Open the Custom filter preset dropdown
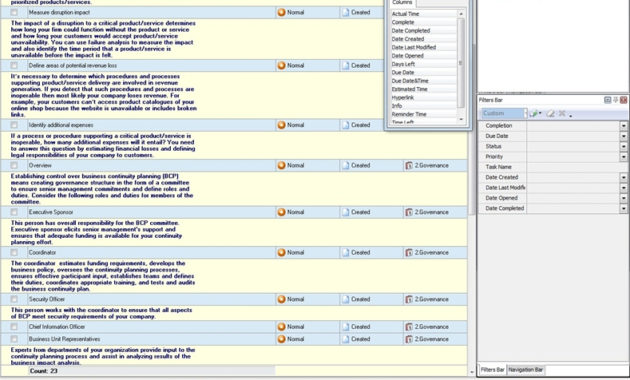The image size is (630, 380). pos(525,114)
